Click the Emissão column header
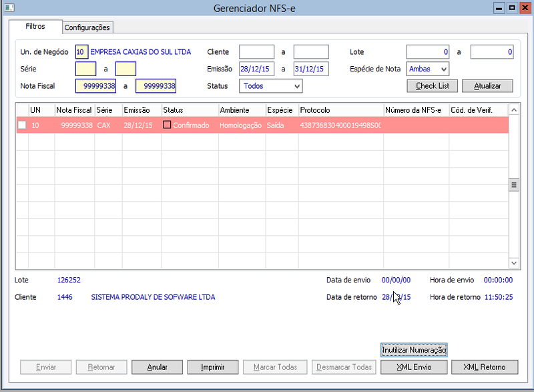The width and height of the screenshot is (534, 392). pyautogui.click(x=142, y=110)
